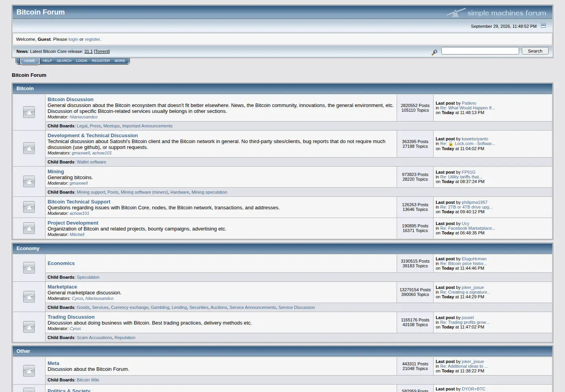This screenshot has width=565, height=392.
Task: Open the Trading Discussion board
Action: point(71,317)
